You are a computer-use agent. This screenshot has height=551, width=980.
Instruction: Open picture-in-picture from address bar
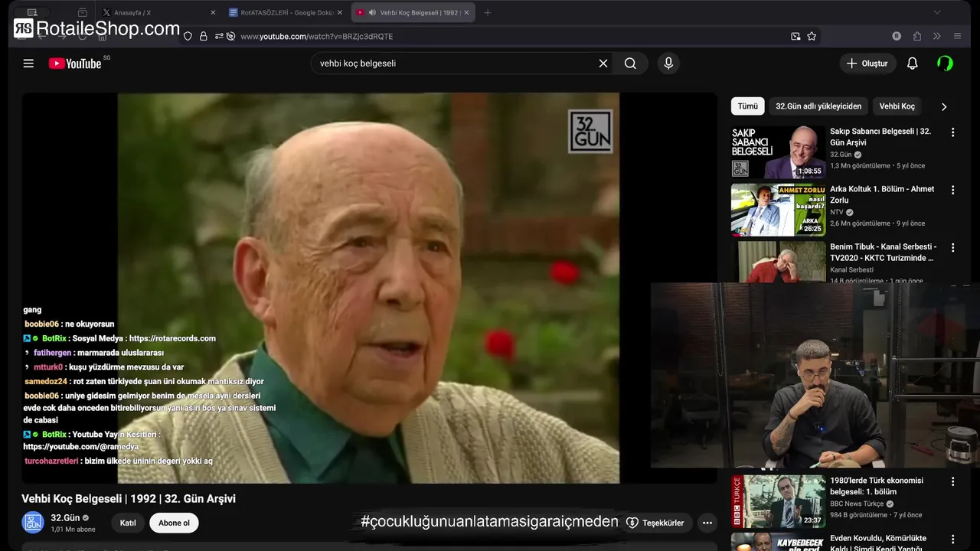pos(795,36)
